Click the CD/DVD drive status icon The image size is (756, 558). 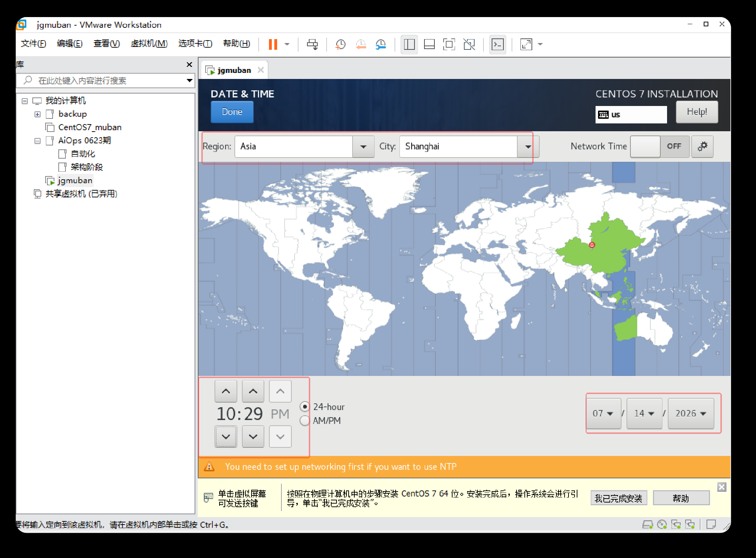pos(662,525)
